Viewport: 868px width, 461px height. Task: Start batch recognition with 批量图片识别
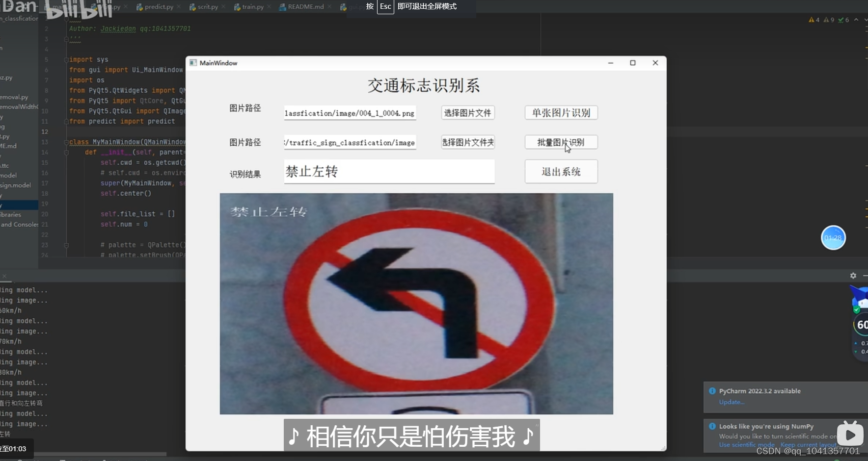click(561, 142)
